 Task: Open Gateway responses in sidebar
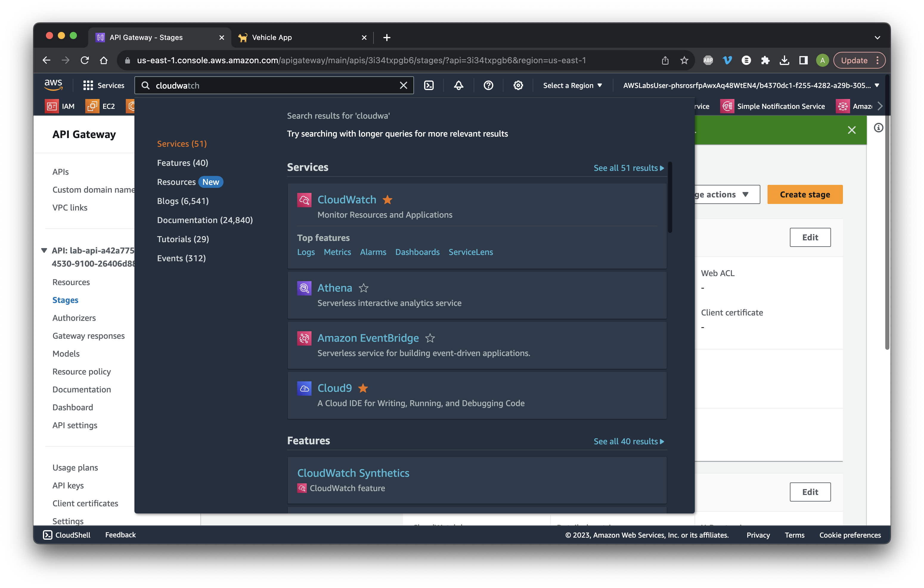tap(89, 336)
